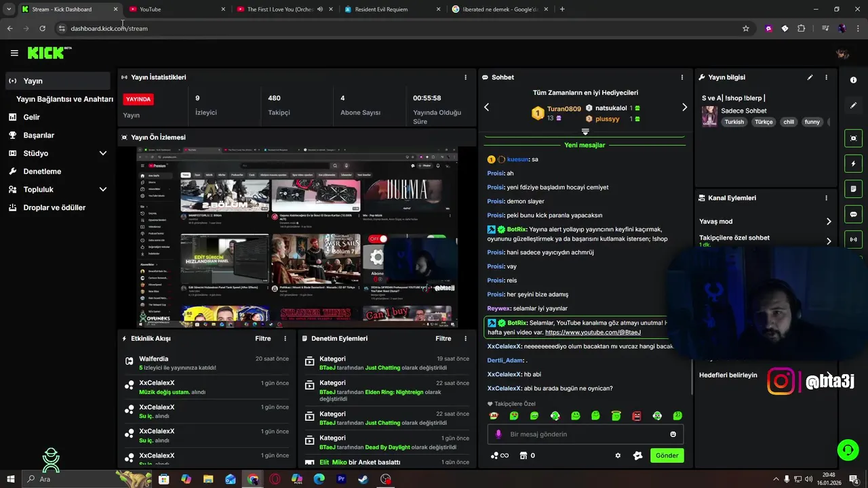868x488 pixels.
Task: Open the green headset support button
Action: coord(847,450)
